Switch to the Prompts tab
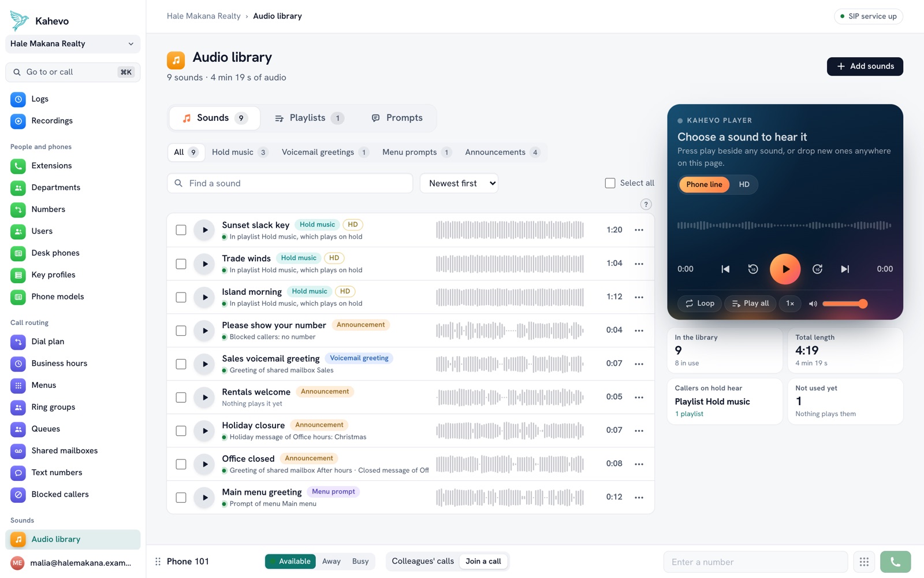Viewport: 924px width, 578px height. pyautogui.click(x=397, y=118)
